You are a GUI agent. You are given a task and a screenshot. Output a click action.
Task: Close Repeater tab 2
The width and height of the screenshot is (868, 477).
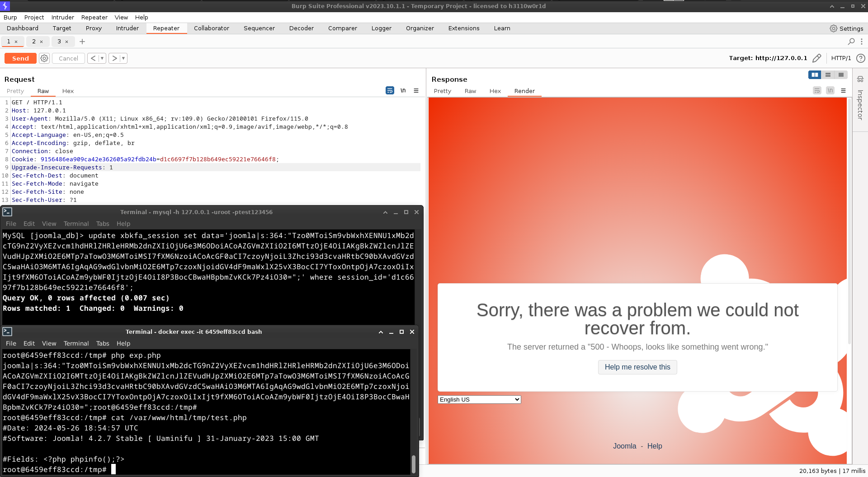pyautogui.click(x=42, y=42)
